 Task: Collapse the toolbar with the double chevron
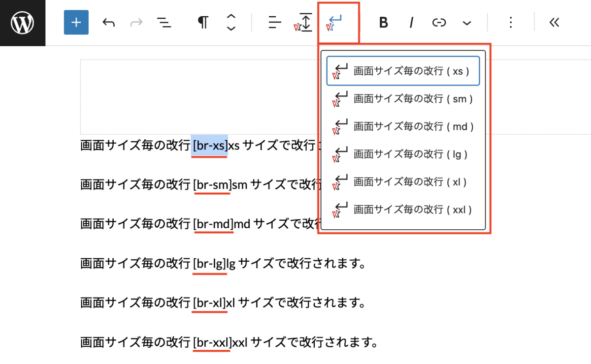(x=554, y=23)
